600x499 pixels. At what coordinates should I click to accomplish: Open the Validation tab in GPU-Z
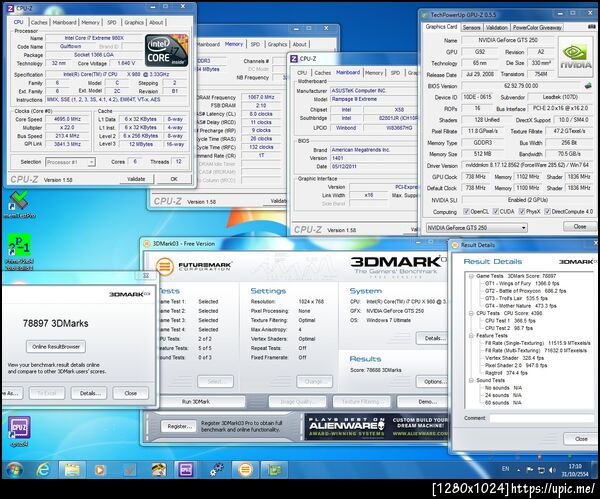(496, 28)
